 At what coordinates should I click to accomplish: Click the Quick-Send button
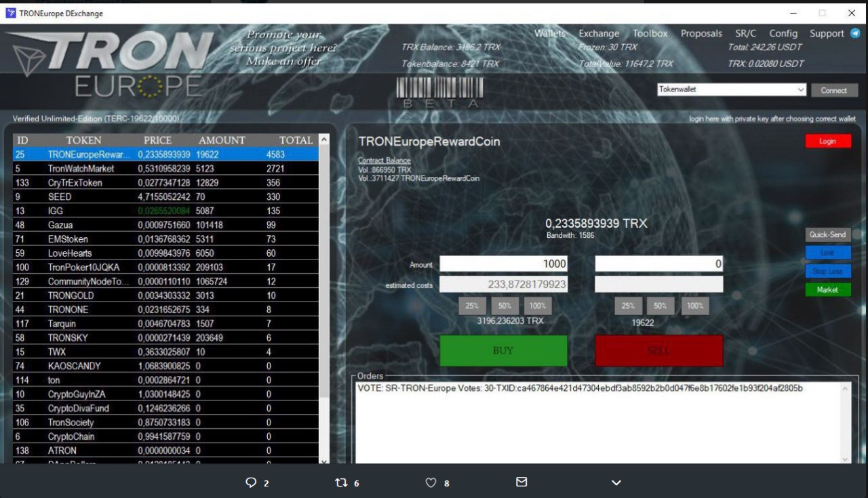828,234
